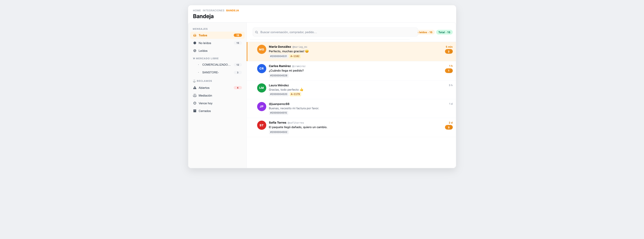Open Sofía Torres conversation
This screenshot has width=644, height=239.
pos(351,127)
